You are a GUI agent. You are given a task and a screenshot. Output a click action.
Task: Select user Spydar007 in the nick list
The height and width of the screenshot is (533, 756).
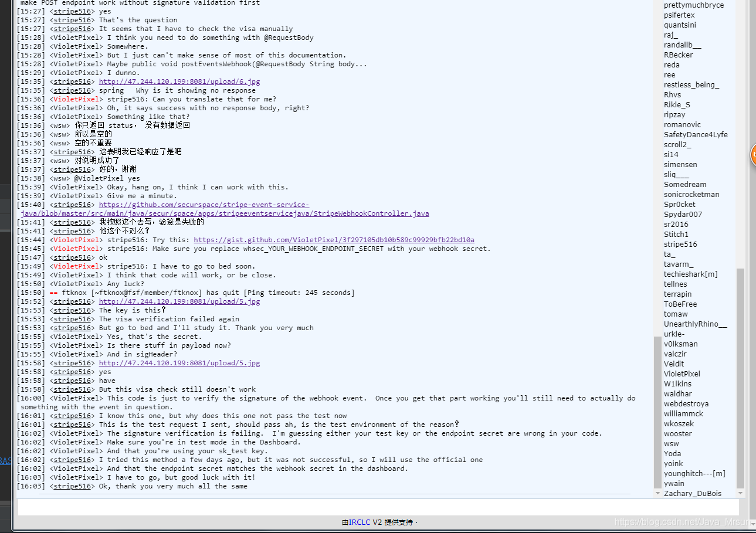(x=683, y=215)
